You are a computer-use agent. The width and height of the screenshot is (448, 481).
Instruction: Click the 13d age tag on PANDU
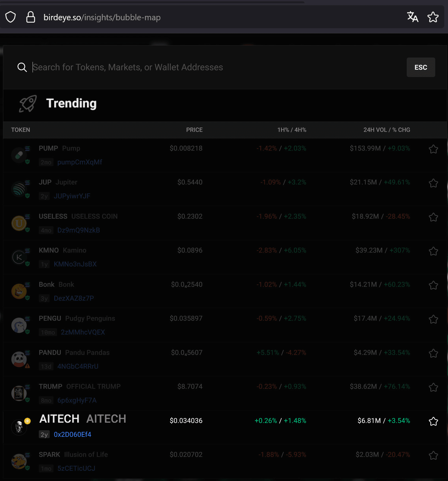point(46,367)
